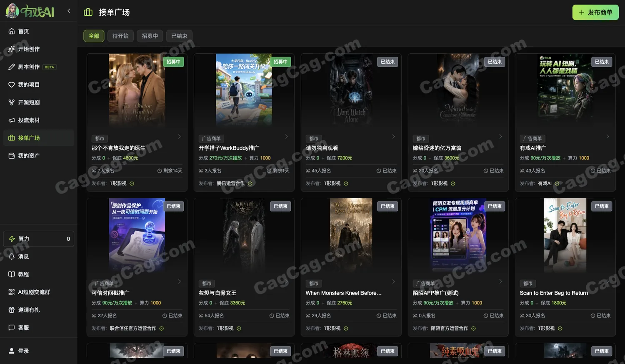Select 接单广场 in the sidebar
The width and height of the screenshot is (625, 364).
click(38, 138)
